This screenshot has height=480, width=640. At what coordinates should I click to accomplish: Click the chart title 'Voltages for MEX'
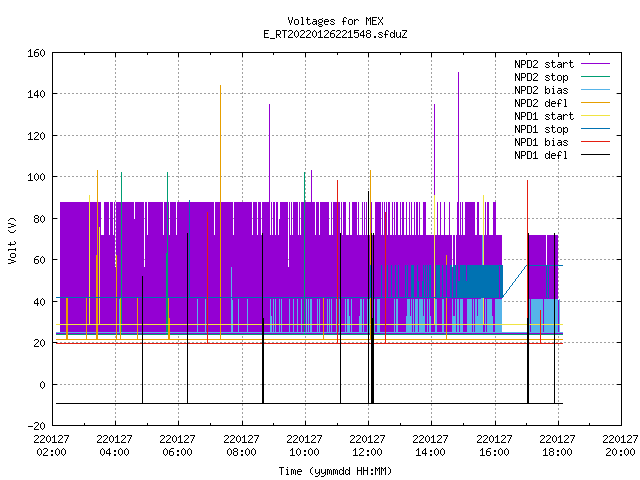335,21
